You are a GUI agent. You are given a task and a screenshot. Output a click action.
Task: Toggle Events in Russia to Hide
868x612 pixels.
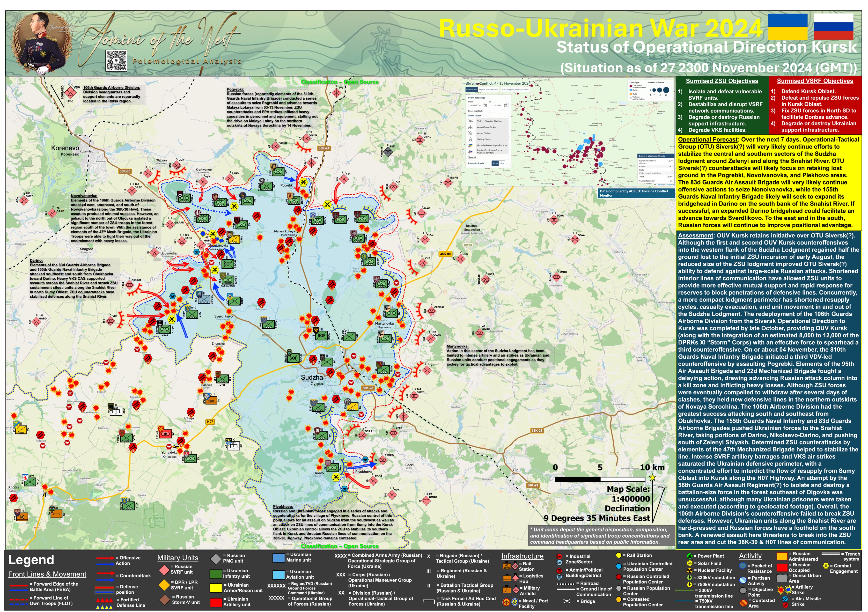click(502, 163)
